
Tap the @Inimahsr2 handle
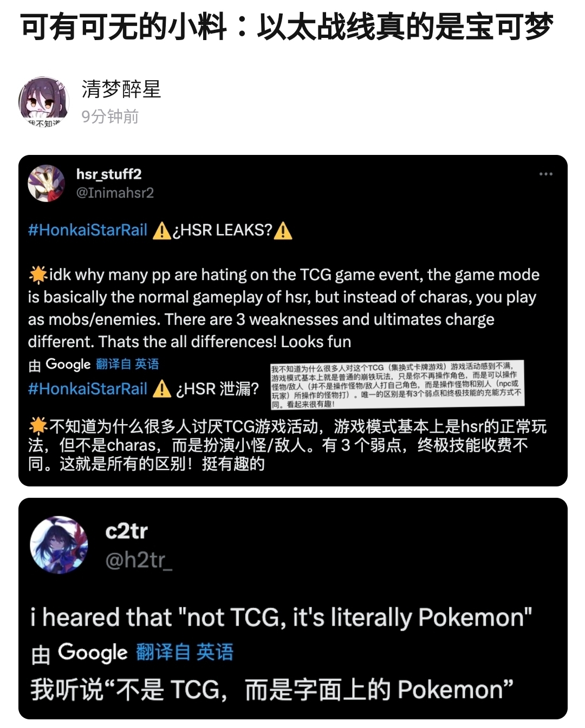[115, 193]
